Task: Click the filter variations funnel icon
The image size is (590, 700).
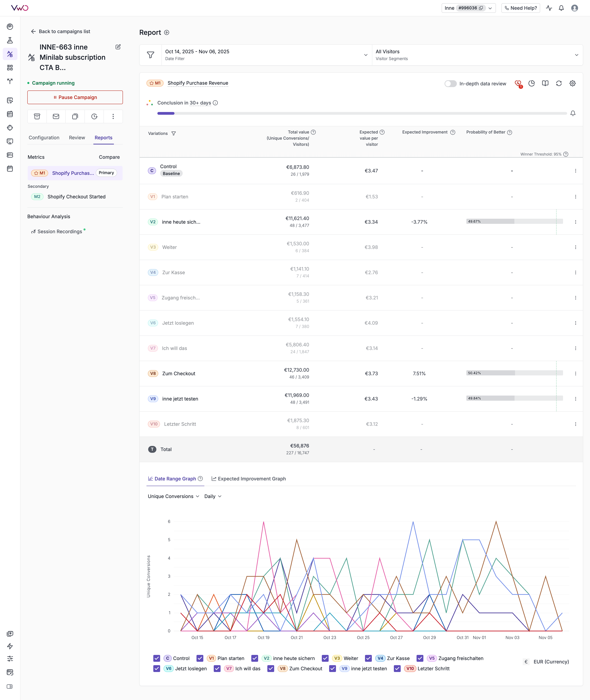Action: [174, 134]
